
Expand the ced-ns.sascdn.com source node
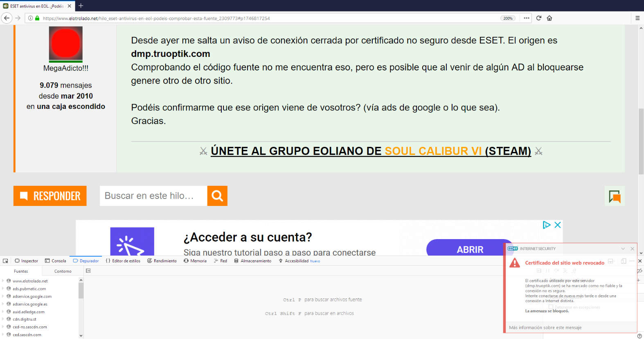pyautogui.click(x=3, y=327)
